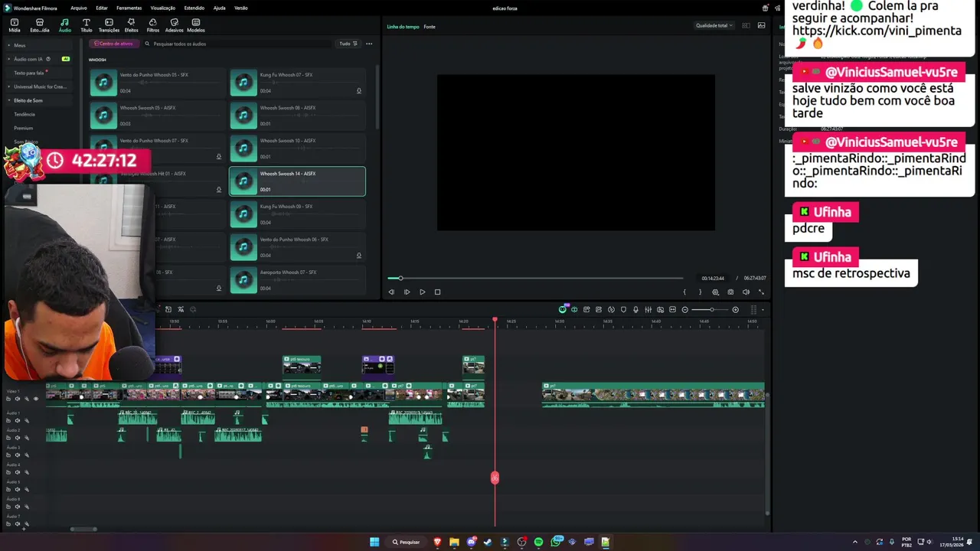Image resolution: width=980 pixels, height=551 pixels.
Task: Open the Tudo filter dropdown
Action: click(x=348, y=44)
